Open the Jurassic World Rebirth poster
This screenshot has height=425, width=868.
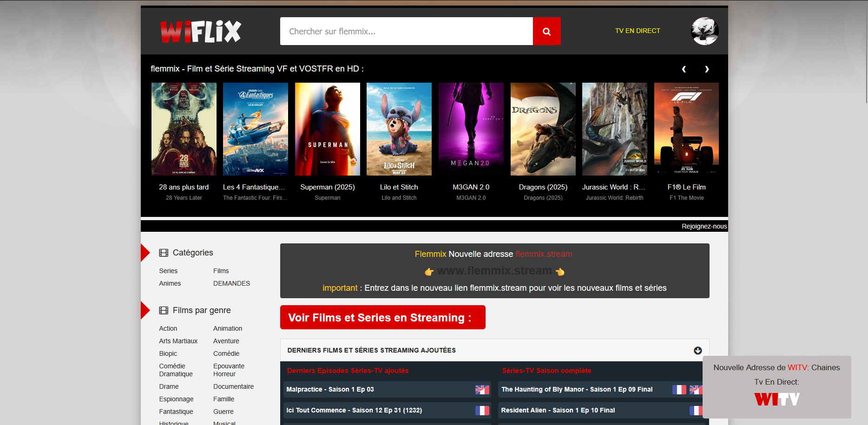pos(615,129)
